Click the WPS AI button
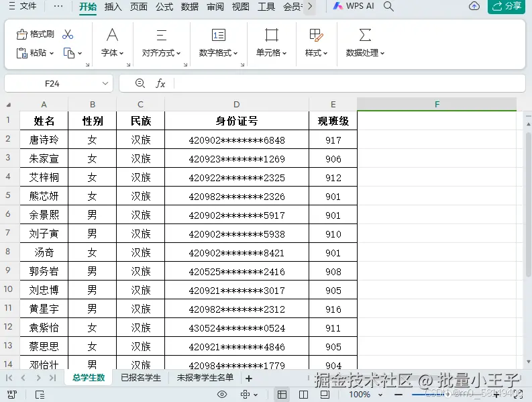The height and width of the screenshot is (402, 532). (x=353, y=6)
